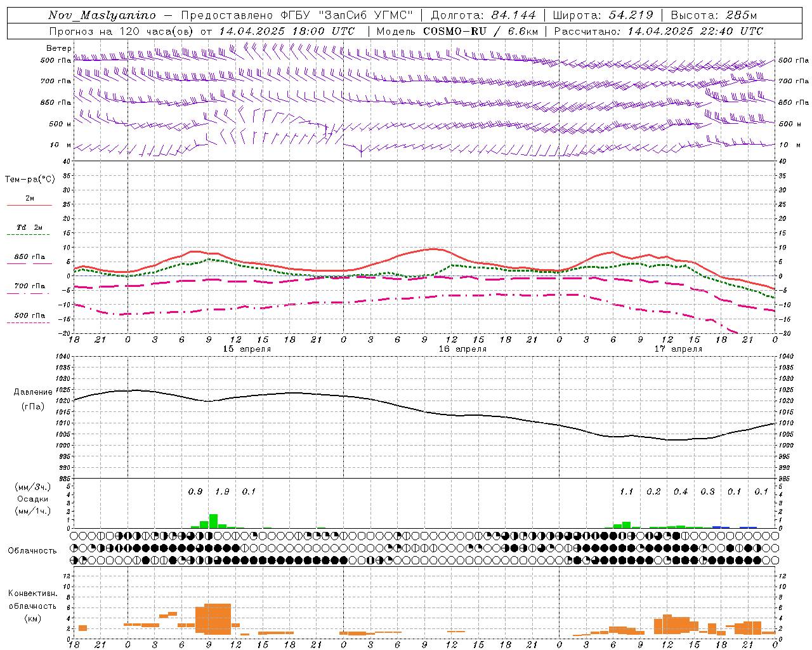Click the Облачность cloud cover label
Image resolution: width=812 pixels, height=650 pixels.
click(x=32, y=550)
